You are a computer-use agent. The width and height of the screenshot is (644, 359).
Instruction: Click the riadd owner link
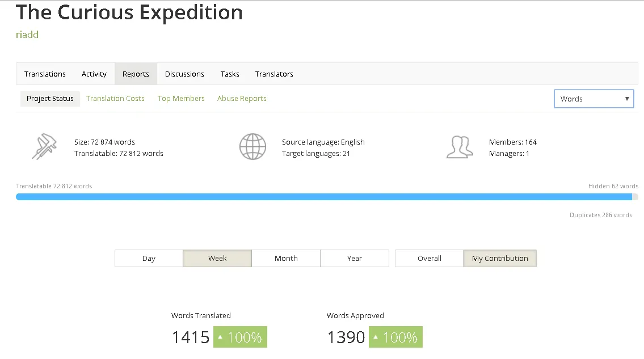(x=27, y=35)
